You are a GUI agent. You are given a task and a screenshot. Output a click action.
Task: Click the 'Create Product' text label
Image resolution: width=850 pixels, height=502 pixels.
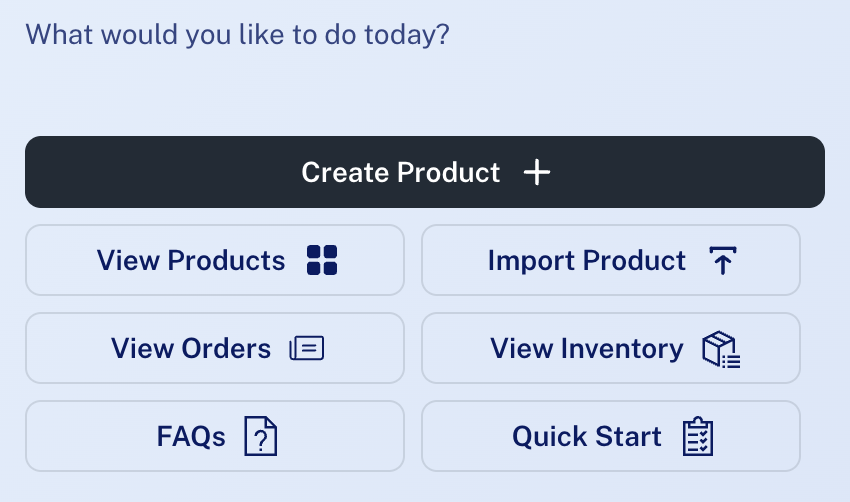[401, 173]
